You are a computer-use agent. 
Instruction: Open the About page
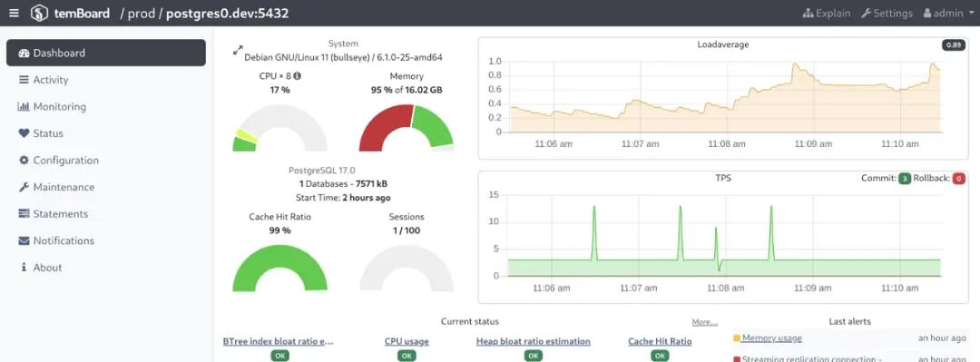105,268
